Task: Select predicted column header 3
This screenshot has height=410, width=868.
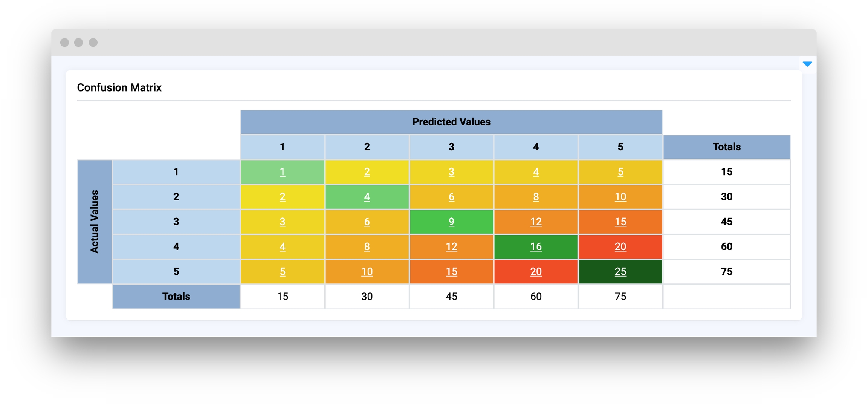Action: click(x=451, y=147)
